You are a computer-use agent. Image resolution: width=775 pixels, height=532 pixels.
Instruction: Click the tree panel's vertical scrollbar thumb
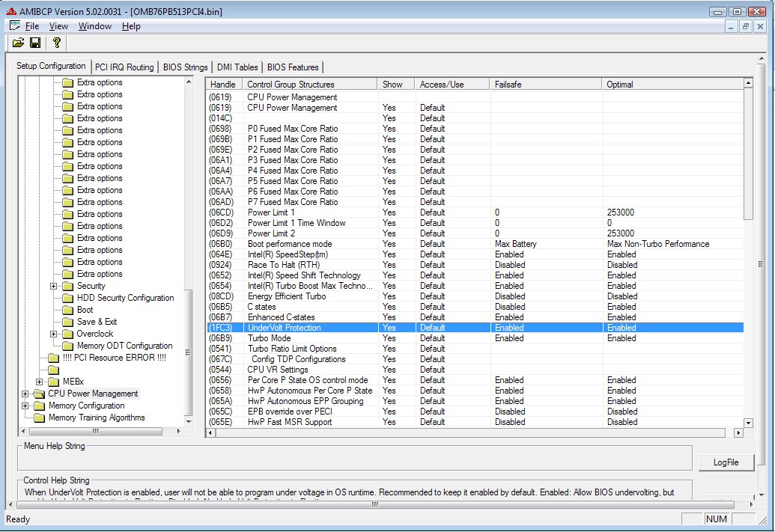coord(188,354)
